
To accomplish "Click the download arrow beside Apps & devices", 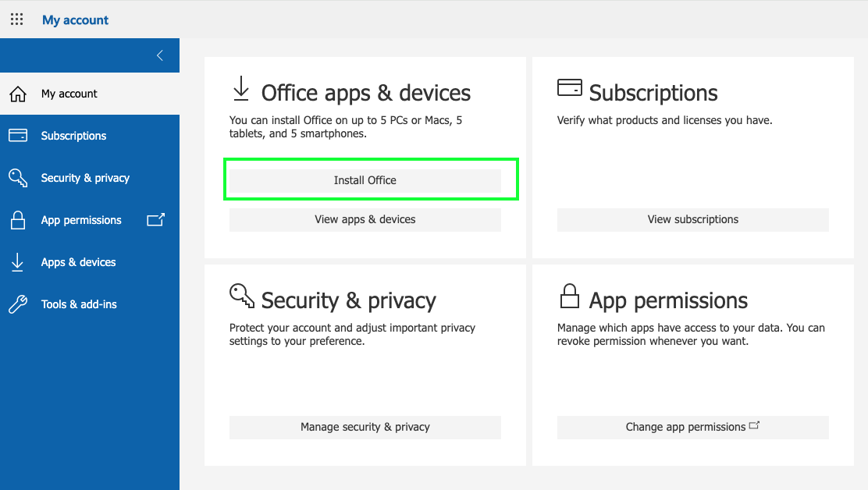I will tap(16, 261).
